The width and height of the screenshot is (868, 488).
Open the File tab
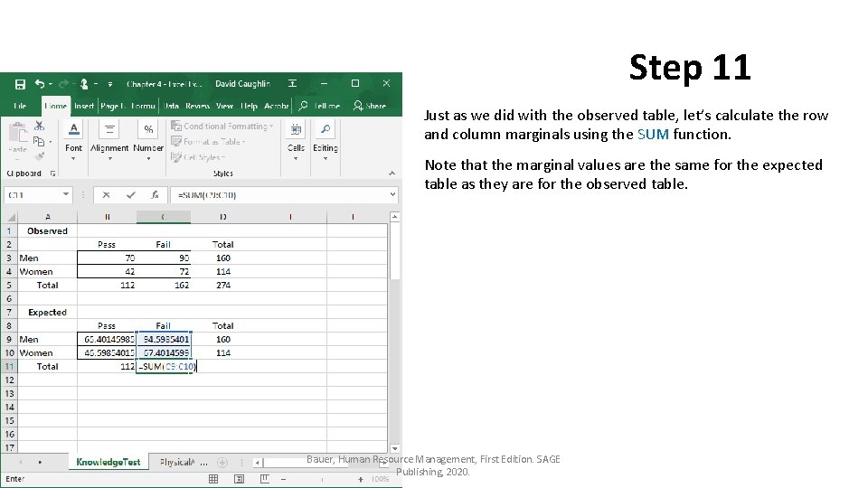coord(19,106)
